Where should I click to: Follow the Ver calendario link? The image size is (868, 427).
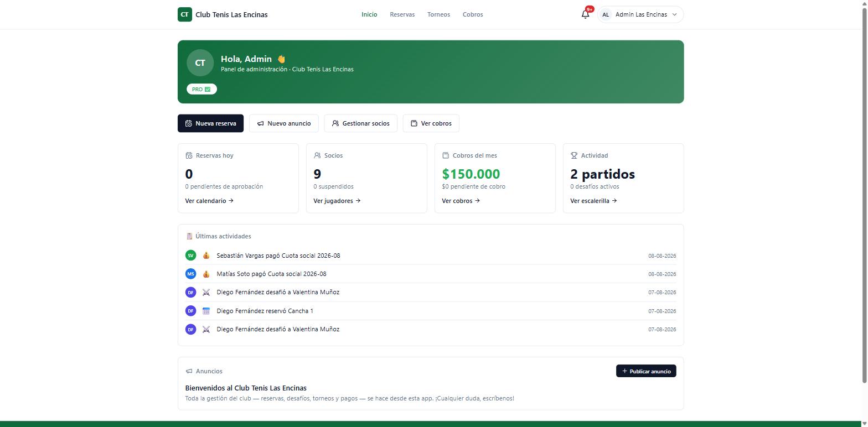coord(209,201)
